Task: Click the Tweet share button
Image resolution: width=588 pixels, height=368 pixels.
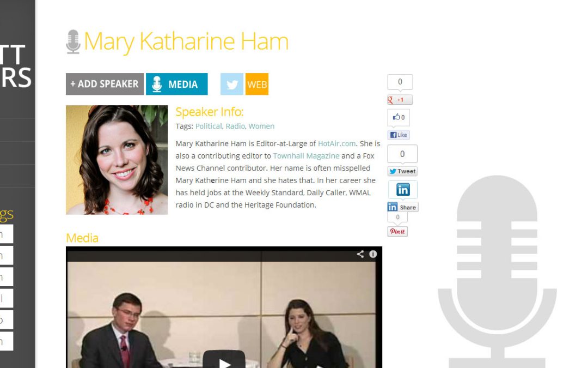Action: (x=402, y=171)
